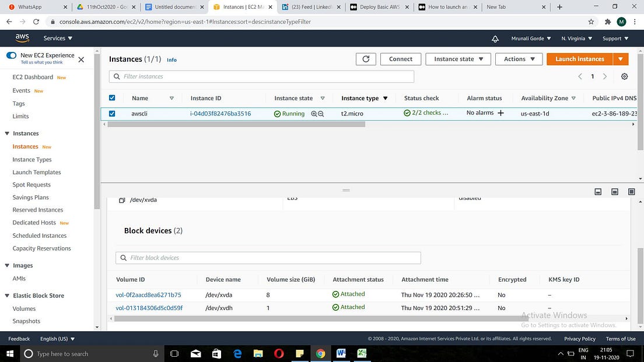Maximize the details panel to full view
The width and height of the screenshot is (644, 362).
pyautogui.click(x=632, y=192)
